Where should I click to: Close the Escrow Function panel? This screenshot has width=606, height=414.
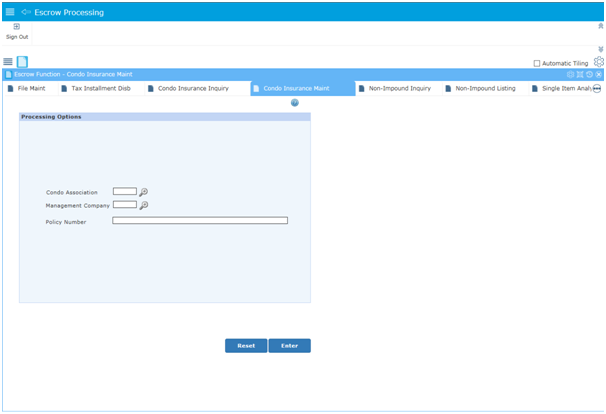599,75
